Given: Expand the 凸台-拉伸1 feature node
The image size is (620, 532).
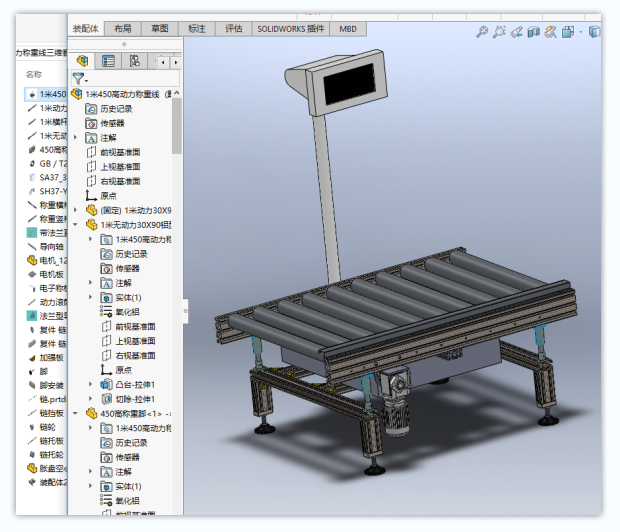Looking at the screenshot, I should 91,384.
